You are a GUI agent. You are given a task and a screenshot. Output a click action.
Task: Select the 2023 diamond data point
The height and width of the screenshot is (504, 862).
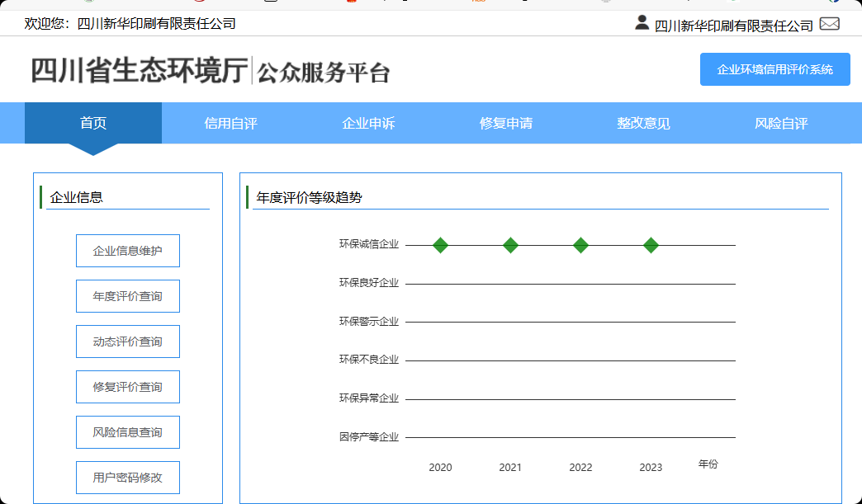[x=651, y=245]
